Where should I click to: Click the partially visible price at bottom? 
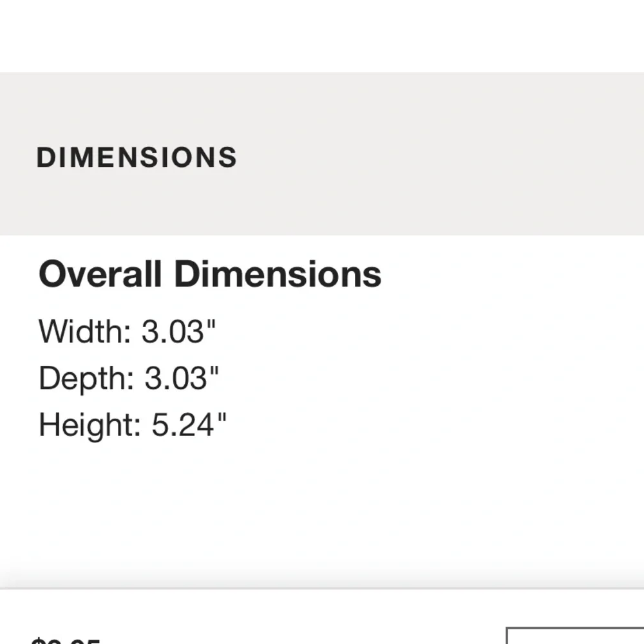point(66,640)
